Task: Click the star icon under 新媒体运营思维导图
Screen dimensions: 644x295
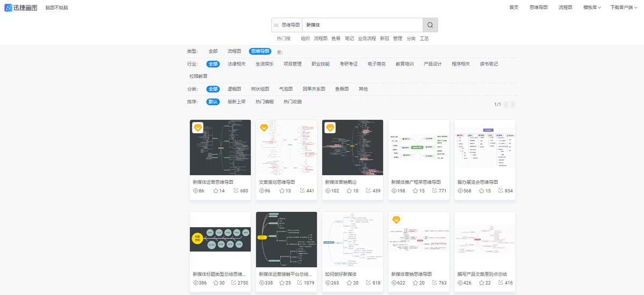Action: coord(216,191)
